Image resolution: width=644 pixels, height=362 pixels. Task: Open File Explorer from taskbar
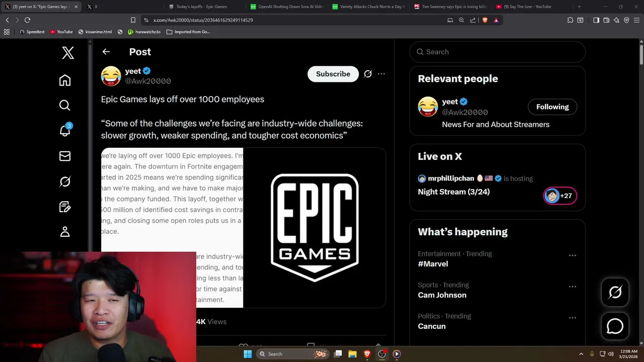coord(353,354)
